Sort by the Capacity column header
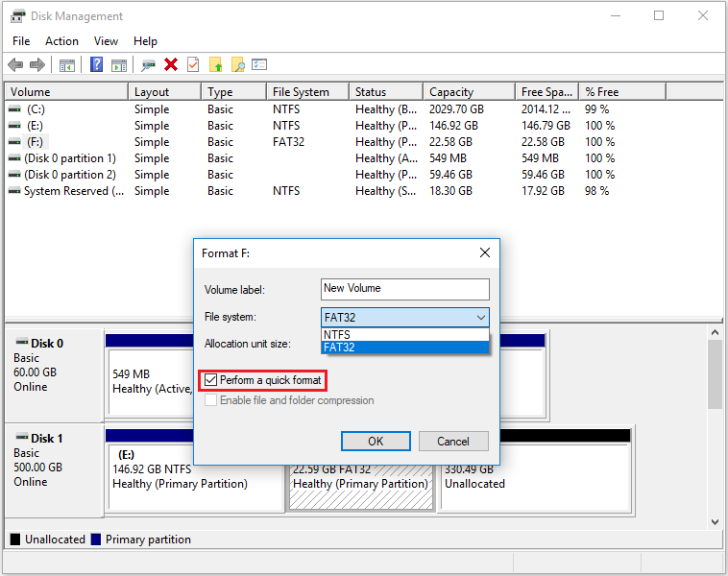The width and height of the screenshot is (728, 576). coord(470,92)
